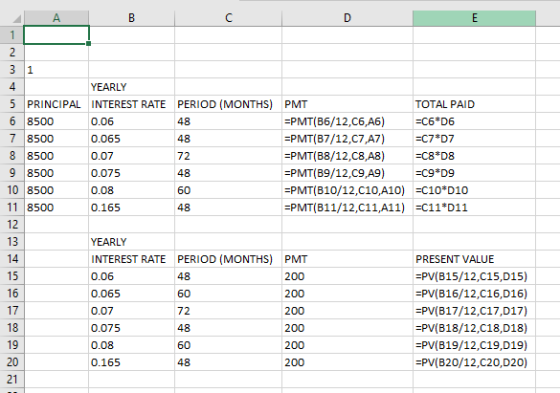Click active cell A1
The height and width of the screenshot is (393, 560).
coord(56,35)
